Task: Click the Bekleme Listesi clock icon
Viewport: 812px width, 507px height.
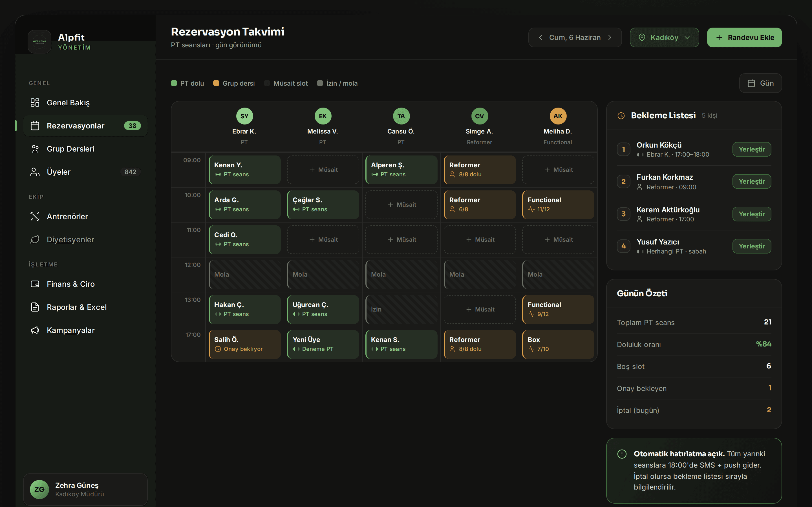Action: [x=621, y=116]
